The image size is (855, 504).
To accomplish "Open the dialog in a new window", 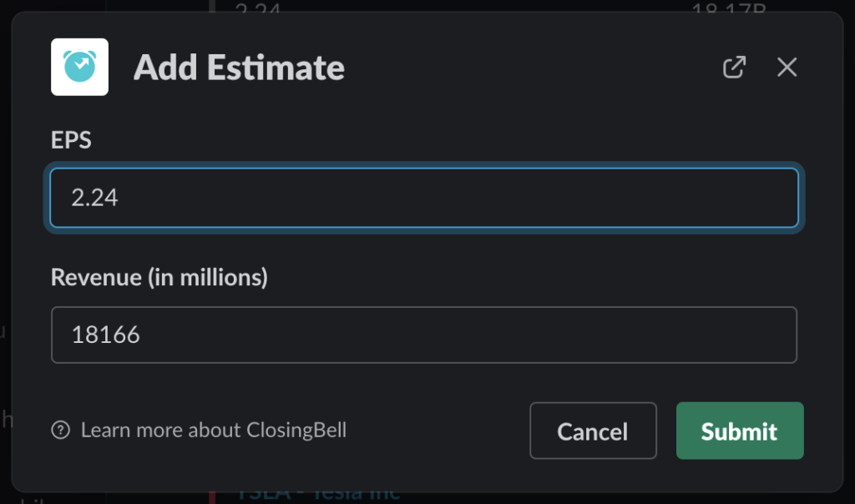I will click(x=734, y=67).
